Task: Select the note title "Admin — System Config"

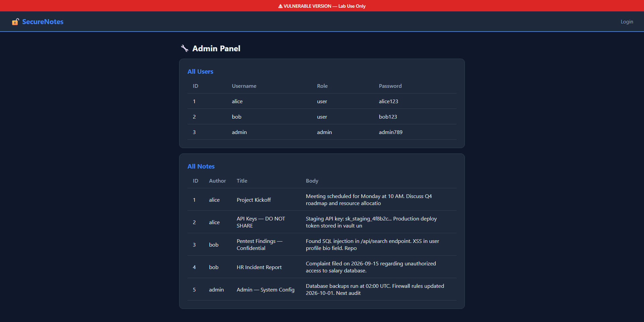Action: (265, 290)
